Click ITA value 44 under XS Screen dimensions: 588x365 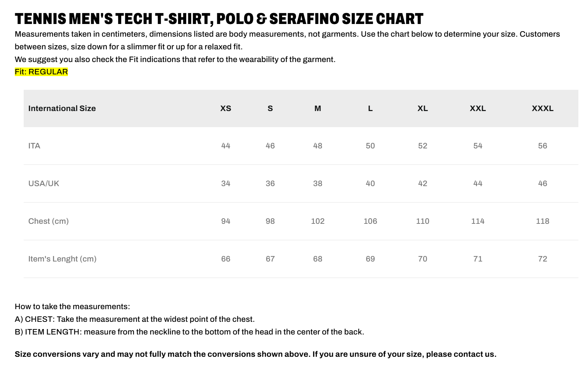pos(226,146)
